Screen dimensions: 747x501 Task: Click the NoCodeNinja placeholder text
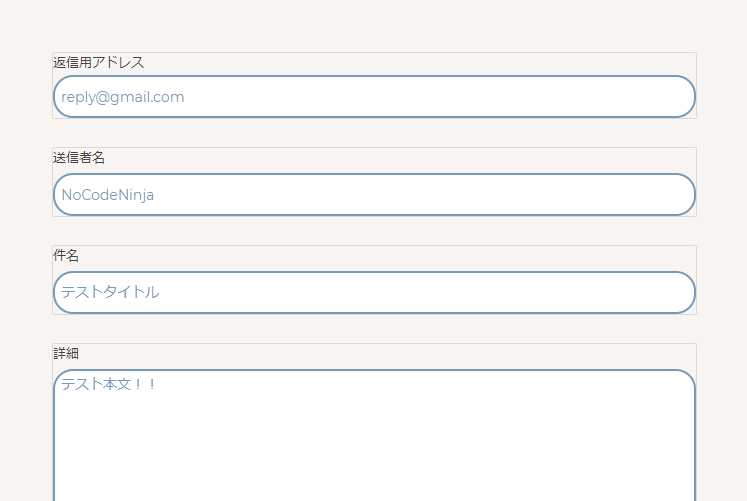pyautogui.click(x=108, y=195)
